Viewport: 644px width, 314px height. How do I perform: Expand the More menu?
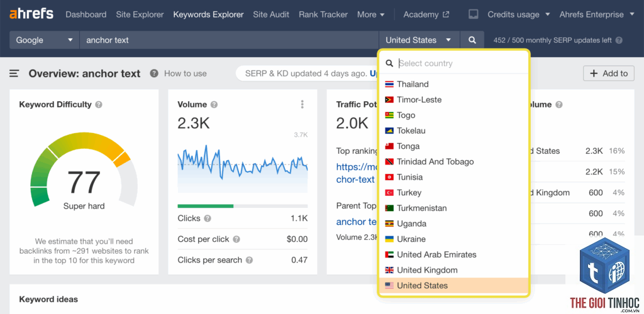click(x=371, y=14)
